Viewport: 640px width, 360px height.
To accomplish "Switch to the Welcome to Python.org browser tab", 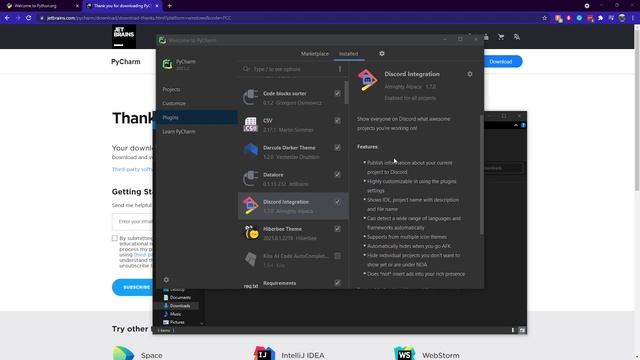I will 42,6.
